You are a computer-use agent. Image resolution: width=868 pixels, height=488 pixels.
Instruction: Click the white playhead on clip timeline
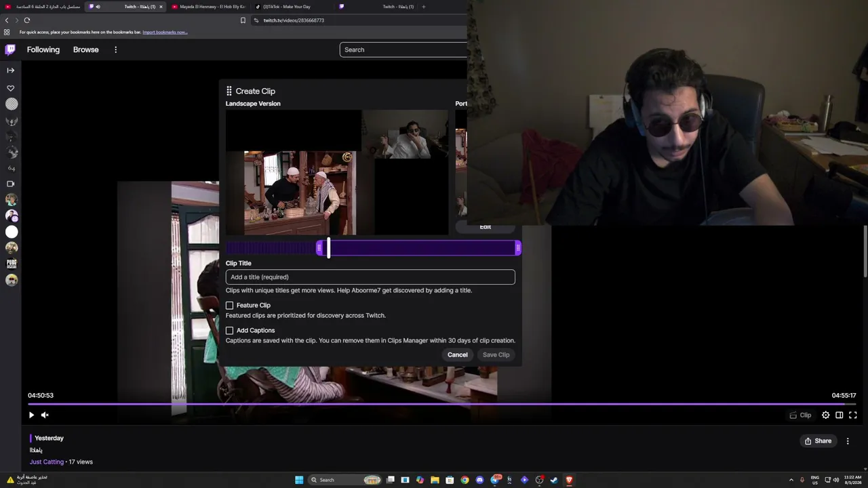329,248
